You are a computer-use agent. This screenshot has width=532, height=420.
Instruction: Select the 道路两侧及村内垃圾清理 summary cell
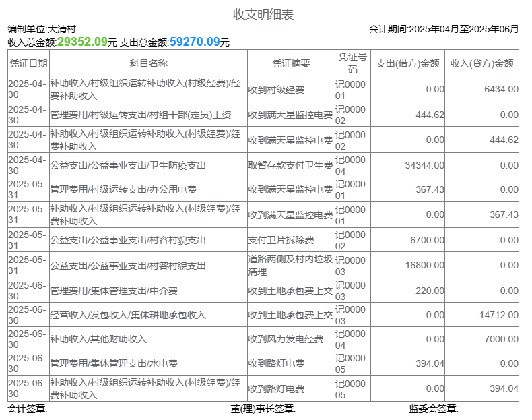pos(290,265)
